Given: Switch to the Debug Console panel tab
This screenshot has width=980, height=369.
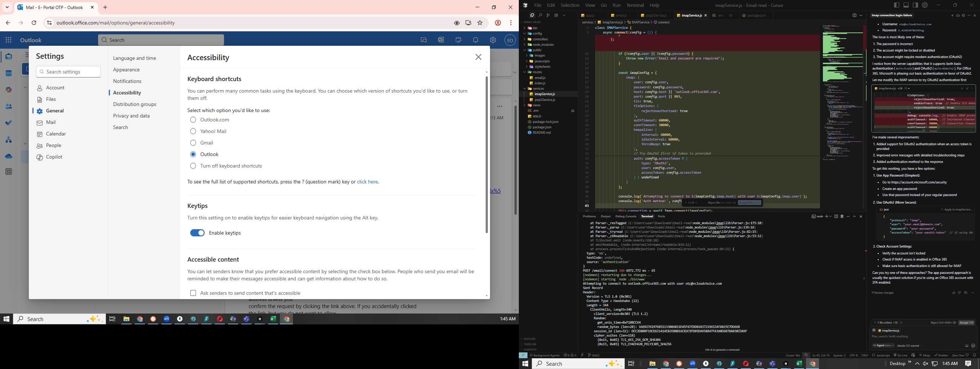Looking at the screenshot, I should (x=626, y=217).
